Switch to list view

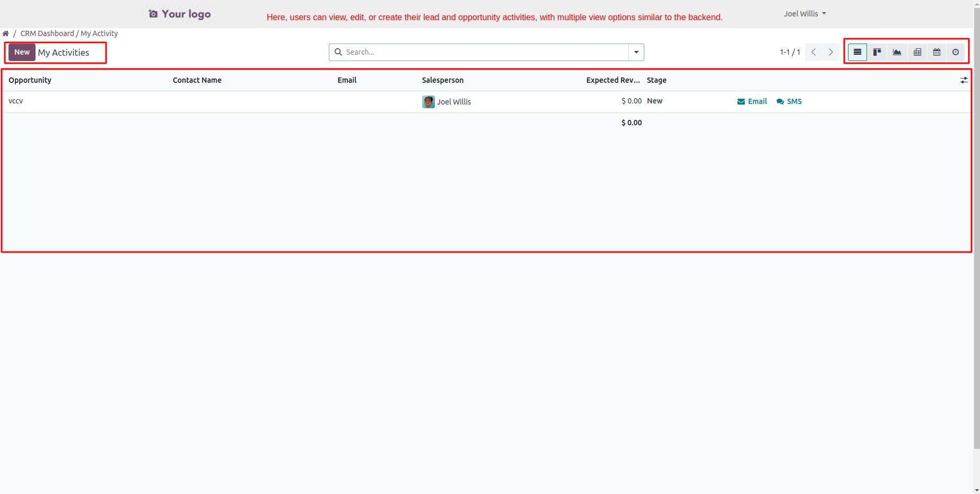pyautogui.click(x=857, y=52)
